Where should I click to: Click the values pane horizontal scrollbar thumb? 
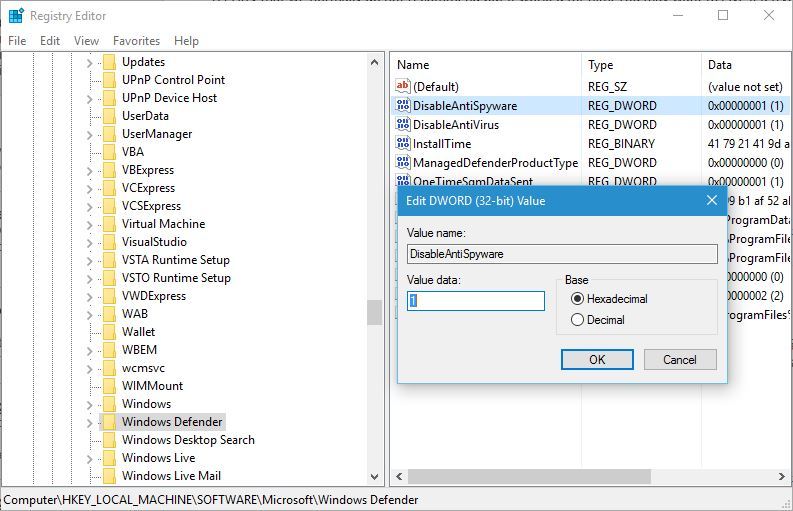529,476
